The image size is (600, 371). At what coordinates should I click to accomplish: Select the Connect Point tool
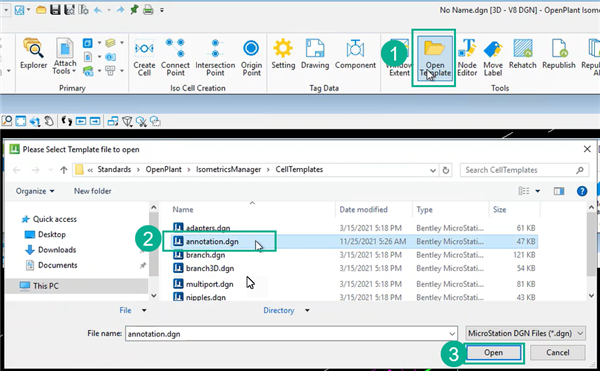point(175,57)
